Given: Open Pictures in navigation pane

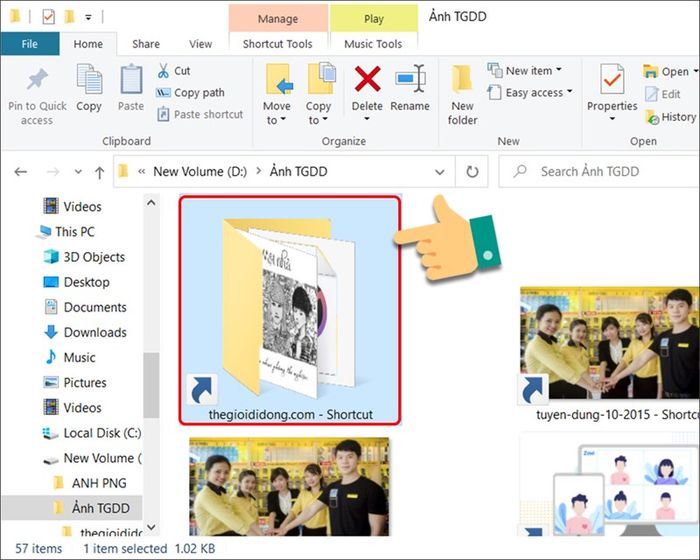Looking at the screenshot, I should tap(75, 383).
